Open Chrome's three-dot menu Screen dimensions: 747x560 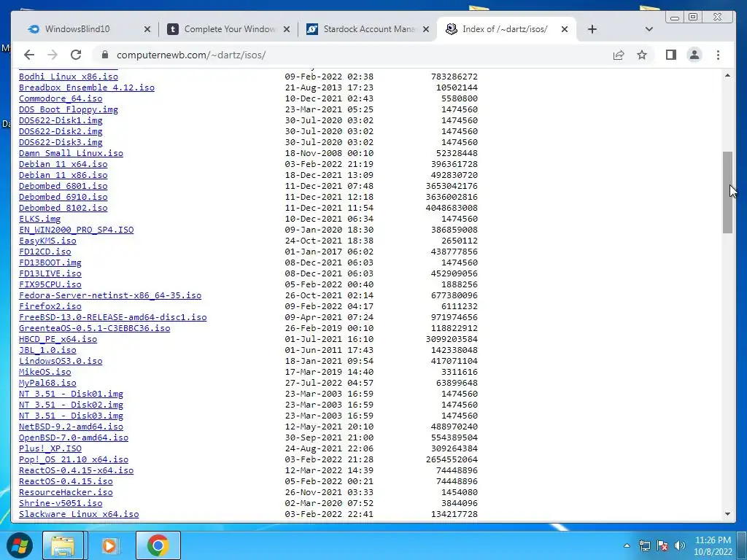(x=718, y=55)
